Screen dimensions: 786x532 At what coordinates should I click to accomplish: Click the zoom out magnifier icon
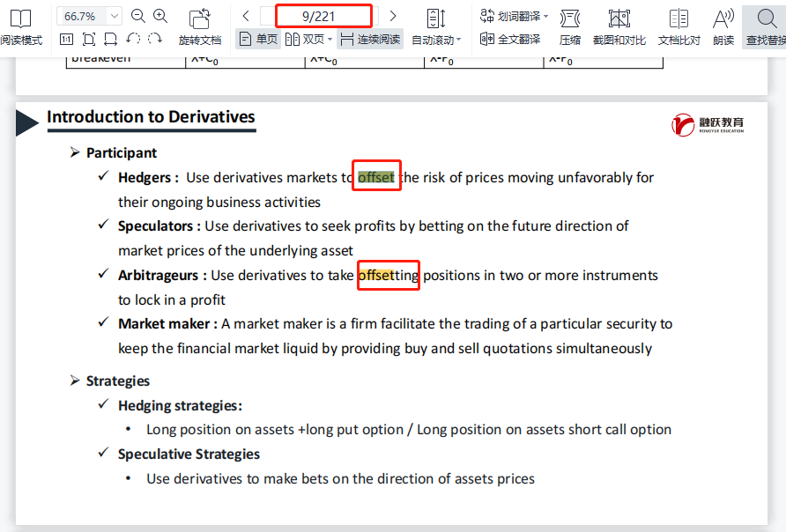coord(138,16)
